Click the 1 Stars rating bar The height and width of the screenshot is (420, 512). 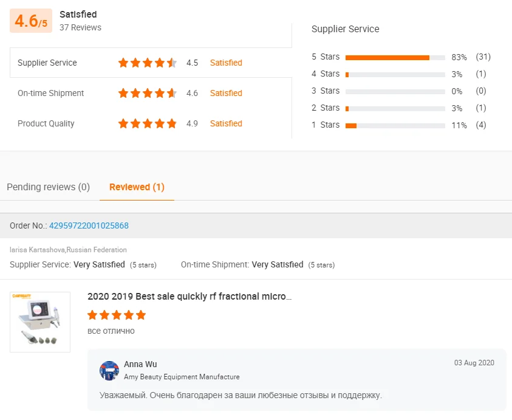[395, 125]
